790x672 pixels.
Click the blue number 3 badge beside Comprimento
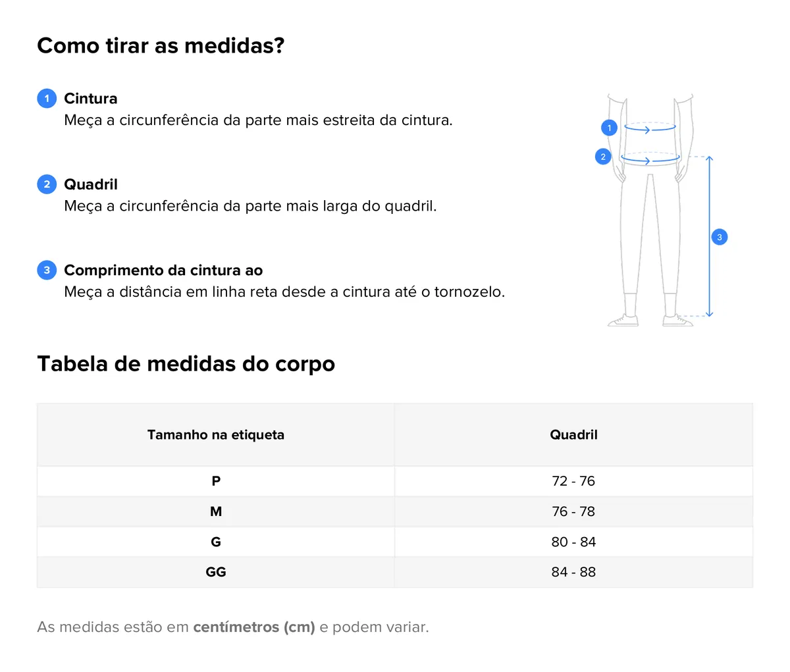[x=47, y=270]
